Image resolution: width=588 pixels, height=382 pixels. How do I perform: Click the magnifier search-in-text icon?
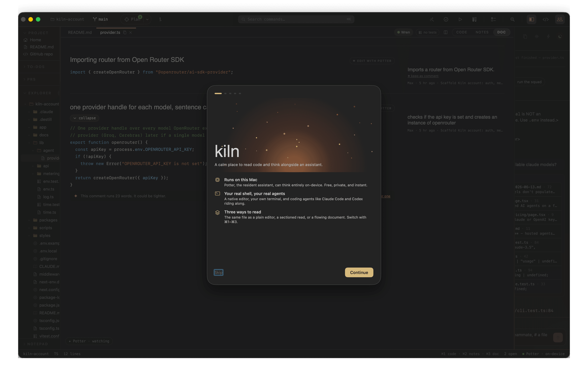click(x=512, y=19)
